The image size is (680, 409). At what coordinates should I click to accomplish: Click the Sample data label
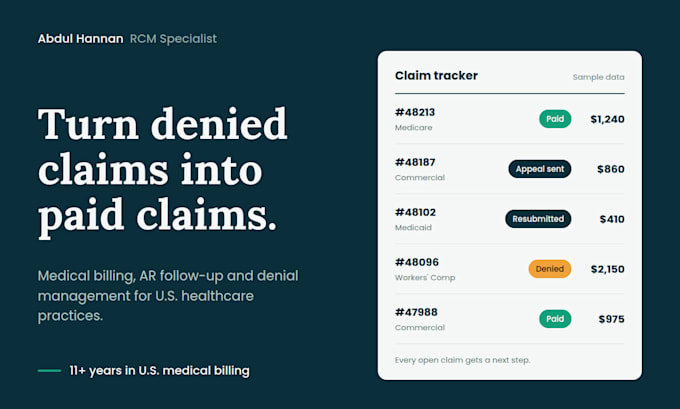[598, 77]
